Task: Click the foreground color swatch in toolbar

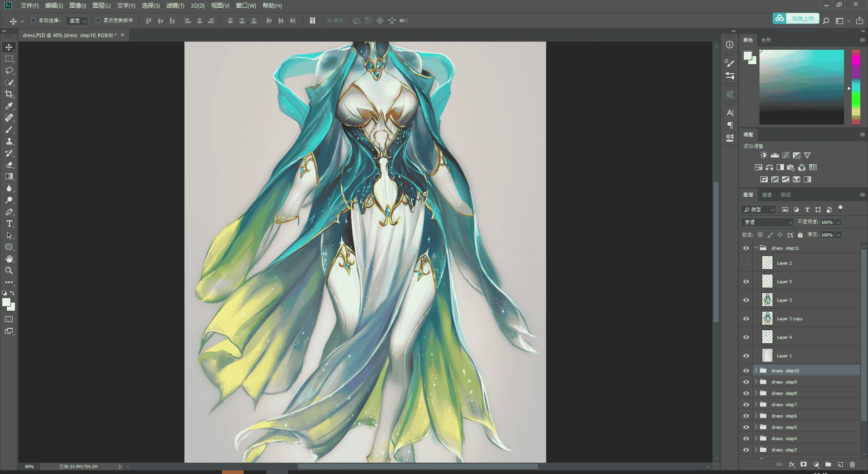Action: point(6,303)
